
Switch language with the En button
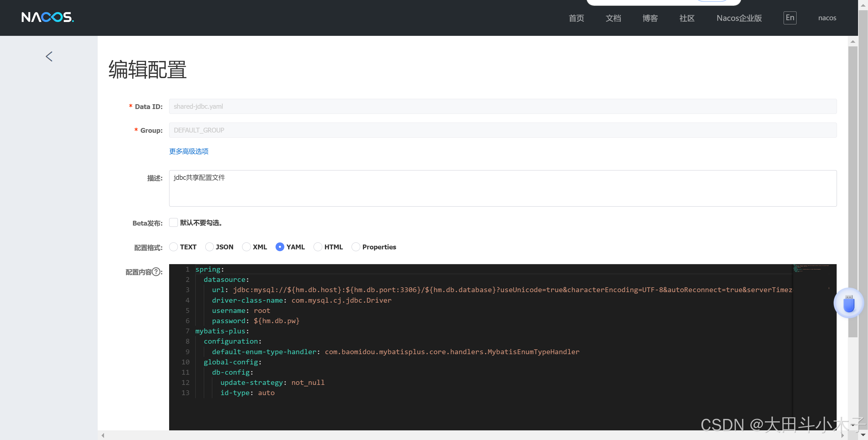pos(790,17)
